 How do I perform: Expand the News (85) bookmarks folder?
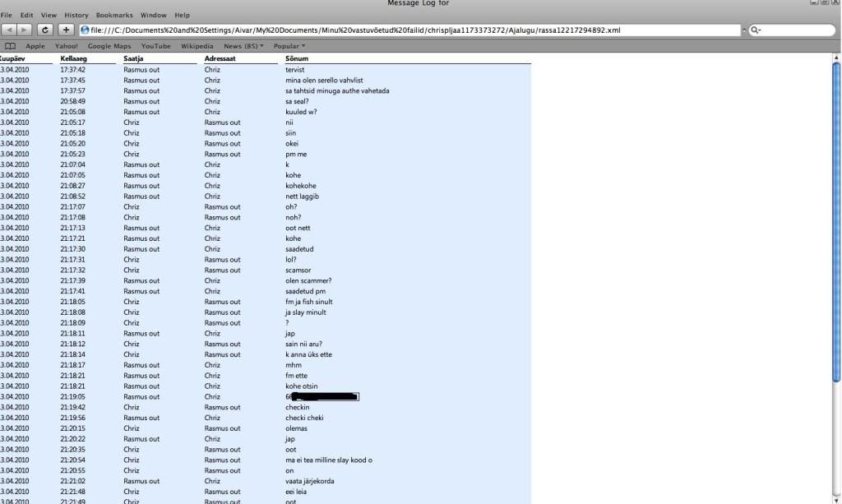(x=244, y=46)
